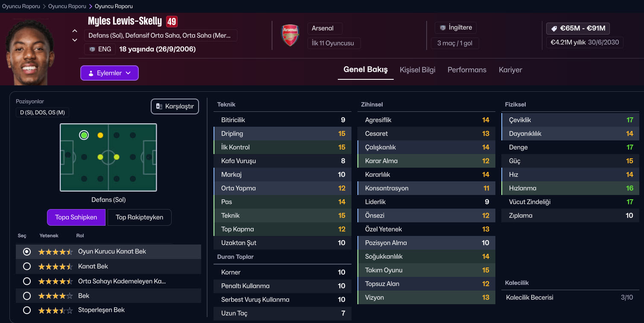
Task: Click the price tag transfer value icon
Action: 554,29
